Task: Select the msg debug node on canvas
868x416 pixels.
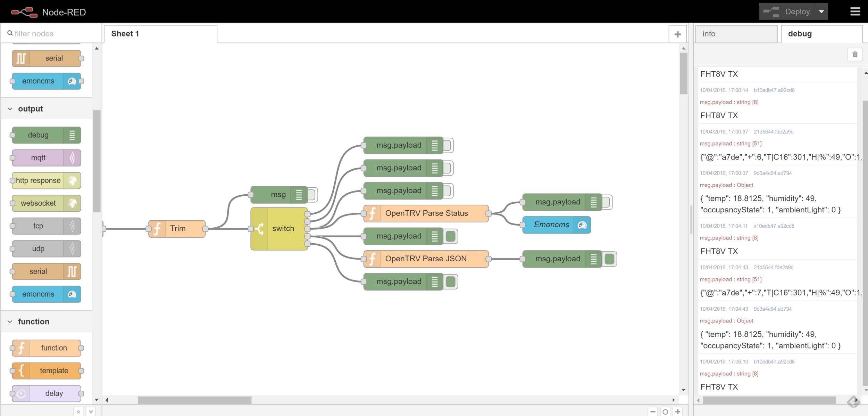Action: [279, 195]
